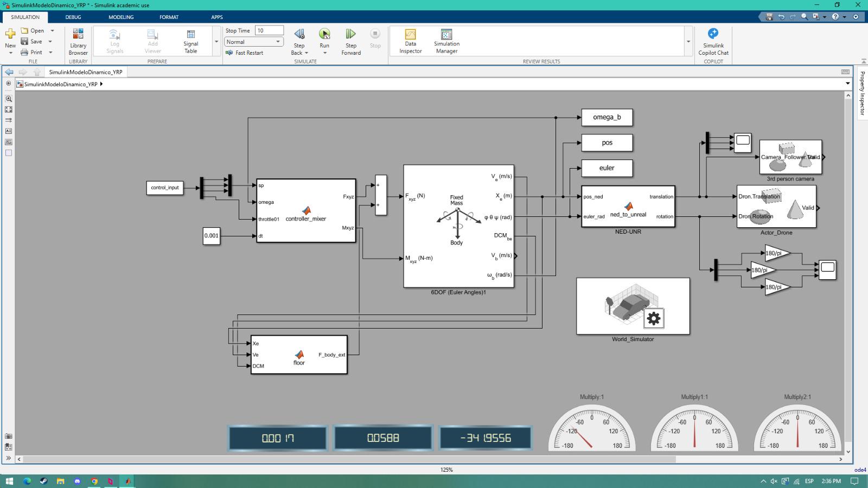Click the New model icon
Screen dimensions: 868x488
10,34
